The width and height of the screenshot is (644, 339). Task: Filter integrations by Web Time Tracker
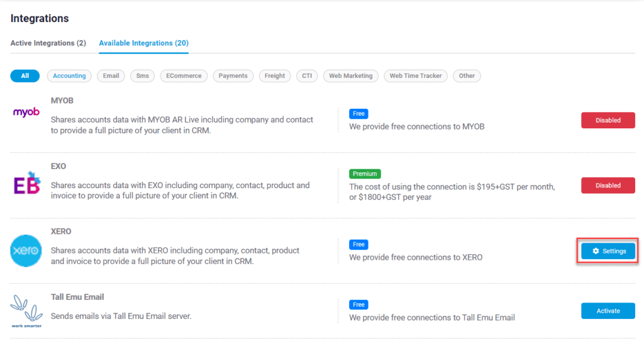click(x=416, y=76)
